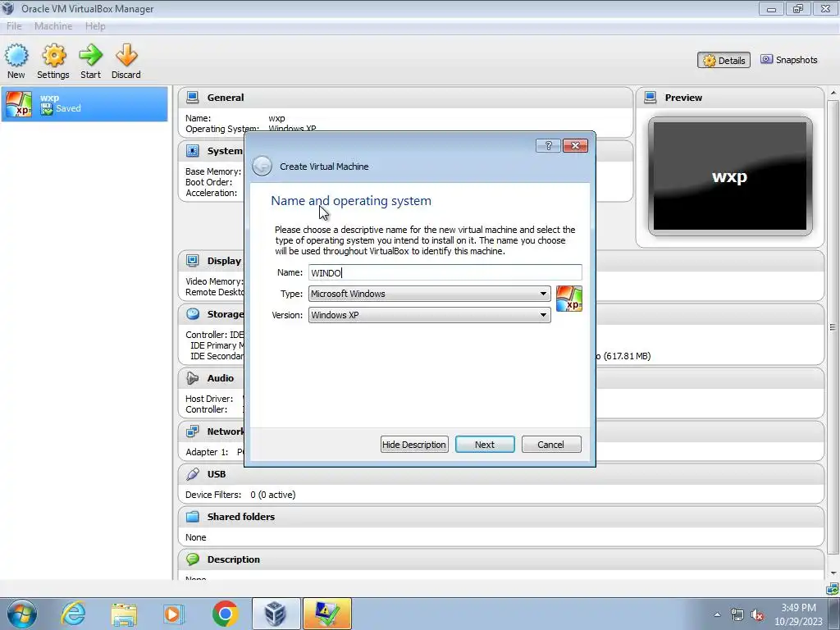This screenshot has height=630, width=840.
Task: Switch to the Snapshots view button
Action: [x=789, y=59]
